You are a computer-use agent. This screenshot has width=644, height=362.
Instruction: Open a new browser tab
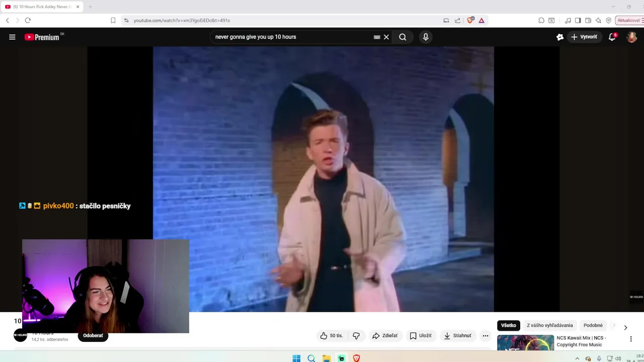[90, 7]
